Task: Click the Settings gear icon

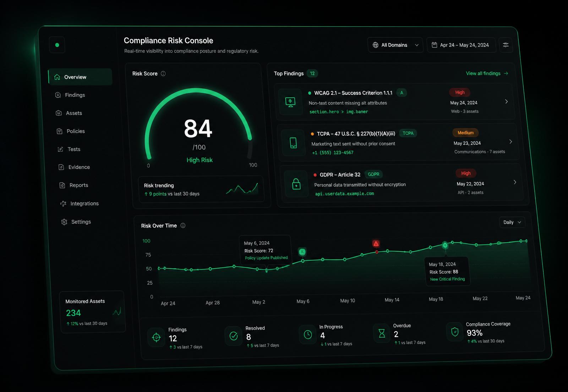Action: (64, 222)
